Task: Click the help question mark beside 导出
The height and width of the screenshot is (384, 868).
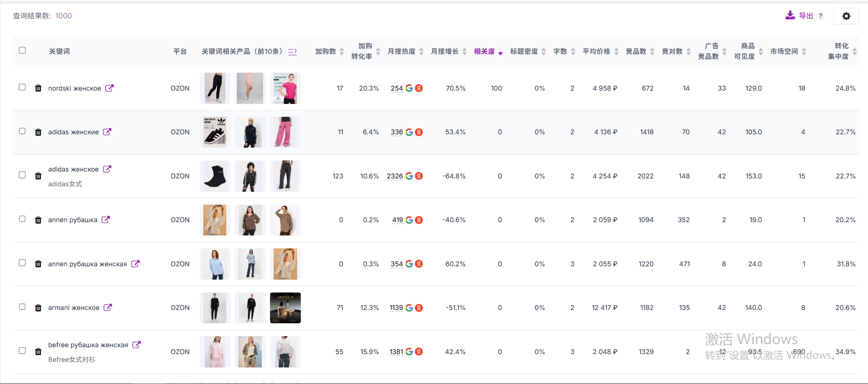Action: [821, 16]
